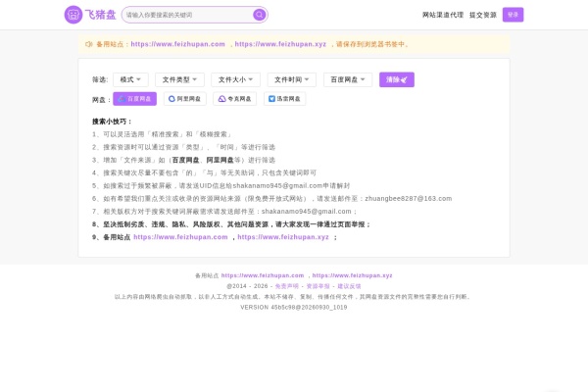
Task: Select the 百度网盘 netdisk toggle
Action: click(134, 99)
